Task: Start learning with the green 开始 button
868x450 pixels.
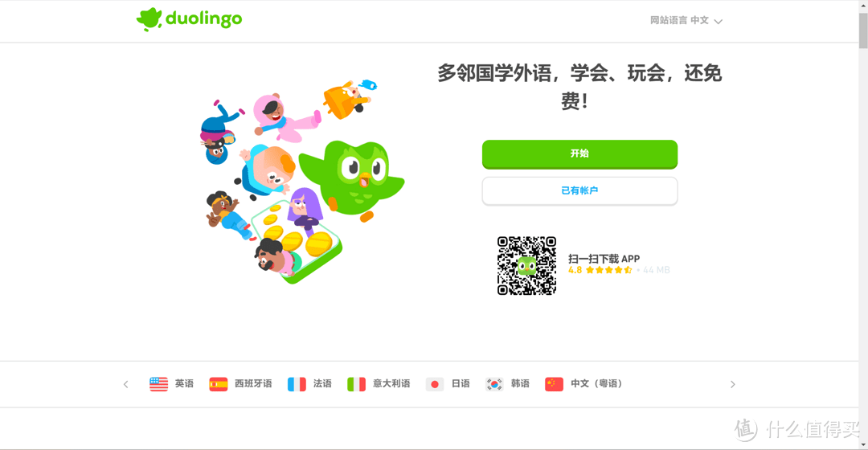Action: click(579, 153)
